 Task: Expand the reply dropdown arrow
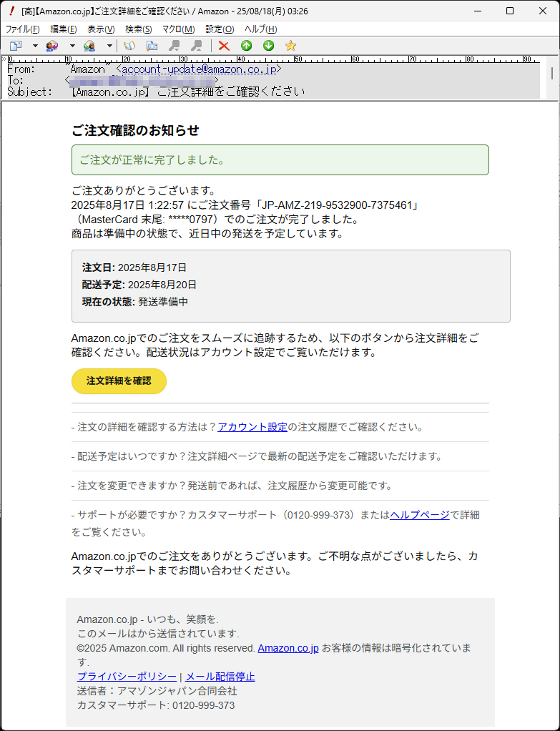pos(72,46)
